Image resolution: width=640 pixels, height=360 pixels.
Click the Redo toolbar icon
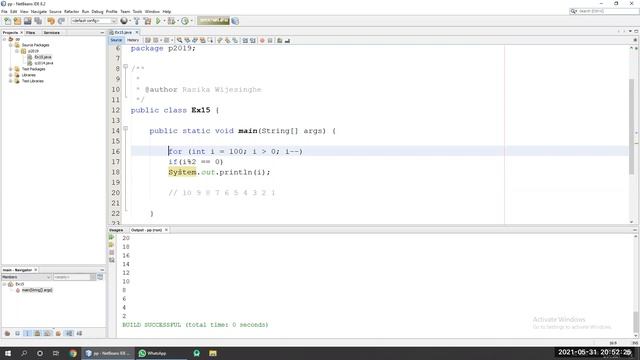tap(61, 21)
